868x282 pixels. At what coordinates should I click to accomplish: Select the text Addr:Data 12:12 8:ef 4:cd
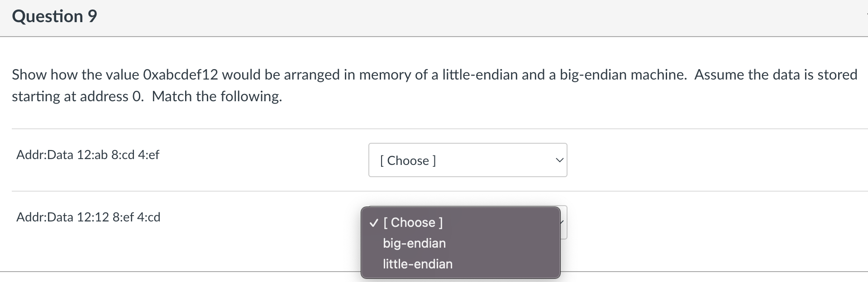(x=88, y=217)
